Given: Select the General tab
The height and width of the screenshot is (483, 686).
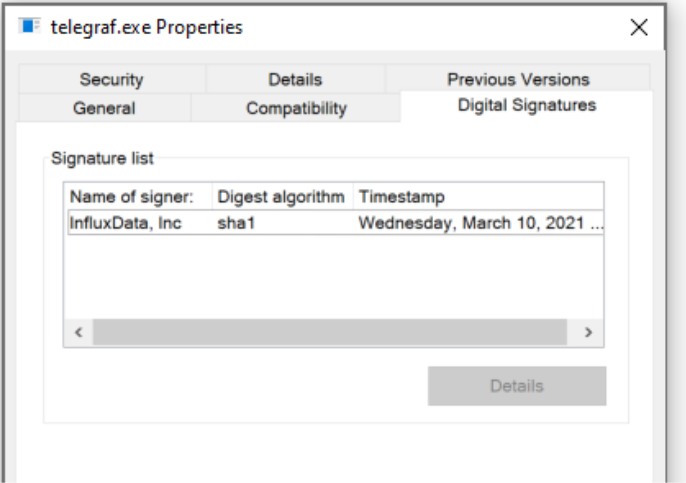Looking at the screenshot, I should point(104,108).
